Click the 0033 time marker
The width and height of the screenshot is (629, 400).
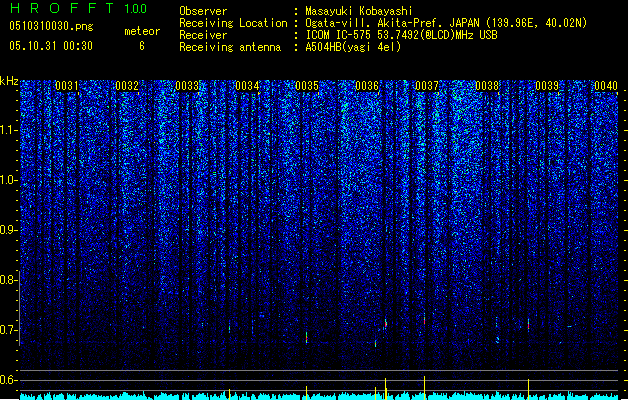(187, 86)
